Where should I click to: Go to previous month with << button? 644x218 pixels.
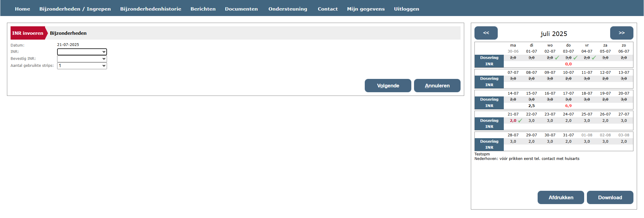coord(486,33)
